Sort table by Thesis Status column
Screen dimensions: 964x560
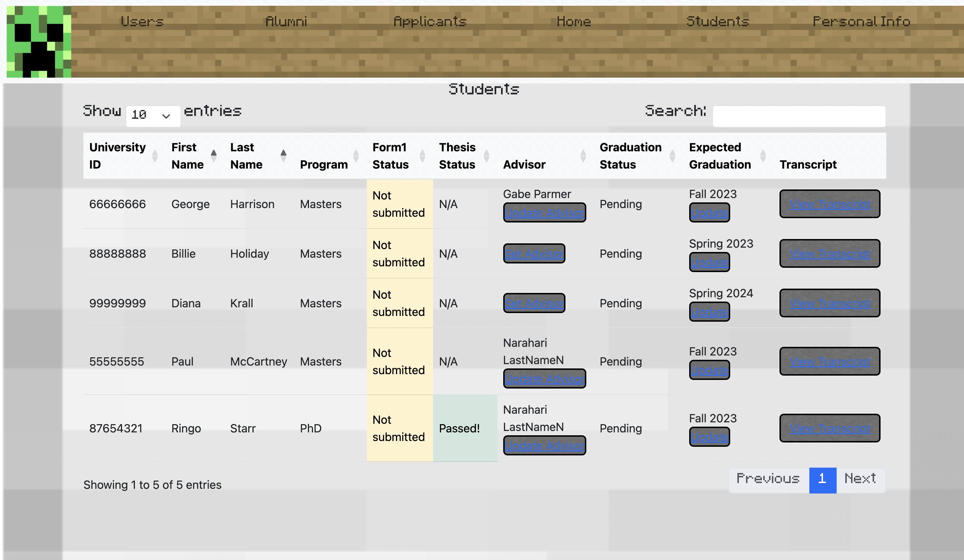pos(465,156)
